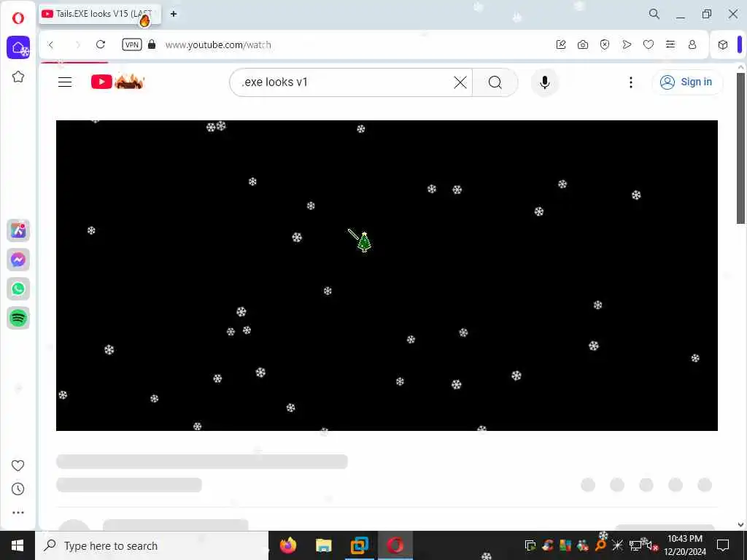Image resolution: width=747 pixels, height=560 pixels.
Task: Open YouTube settings three-dot menu
Action: 631,82
